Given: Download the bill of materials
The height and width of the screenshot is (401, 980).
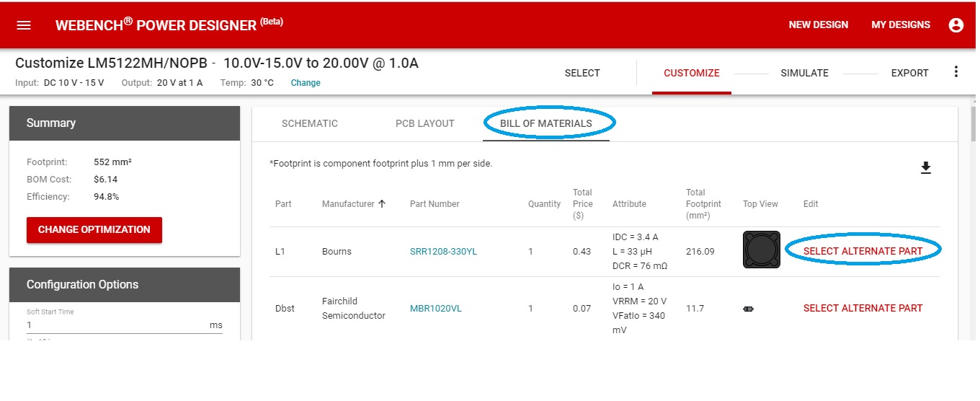Looking at the screenshot, I should (x=926, y=168).
